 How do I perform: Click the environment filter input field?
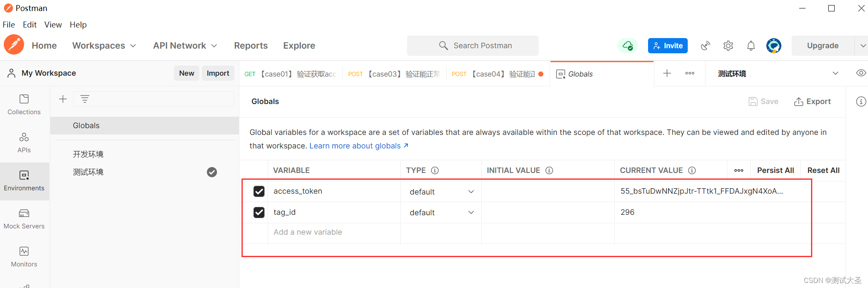point(154,99)
